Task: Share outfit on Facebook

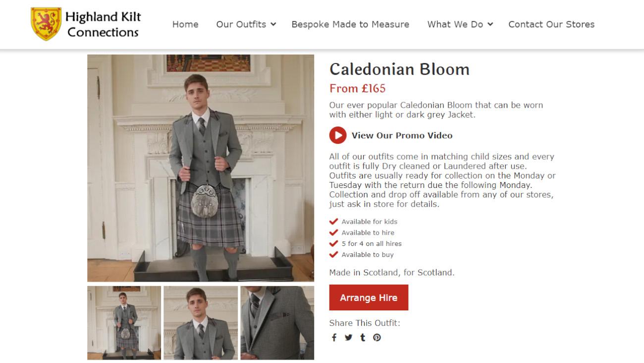Action: (334, 338)
